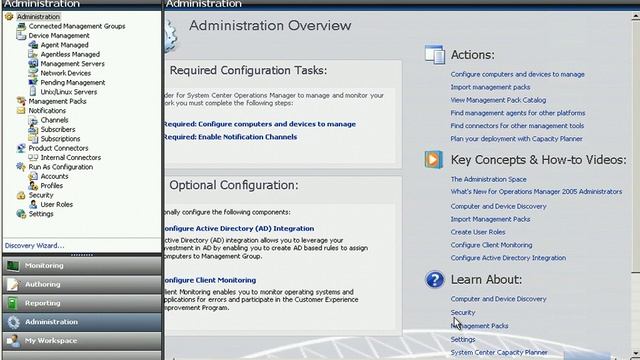Click the Subscribers icon

coord(33,129)
